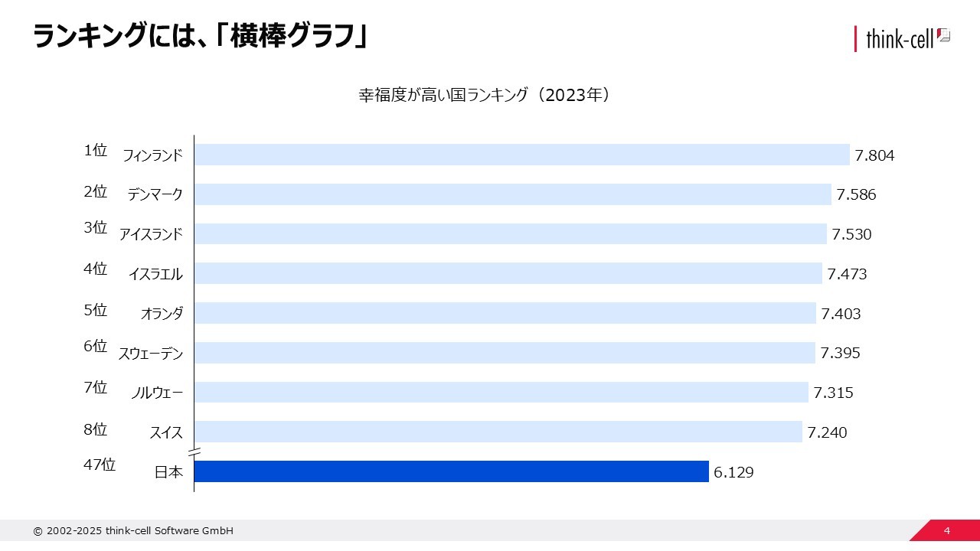This screenshot has width=980, height=551.
Task: Click the think-cell wordmark text
Action: click(x=899, y=39)
